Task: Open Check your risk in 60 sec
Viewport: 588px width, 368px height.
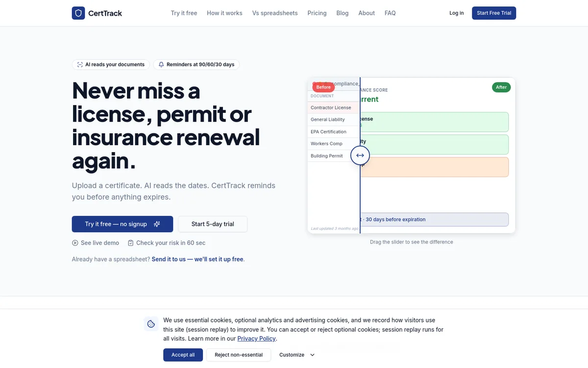Action: [167, 243]
